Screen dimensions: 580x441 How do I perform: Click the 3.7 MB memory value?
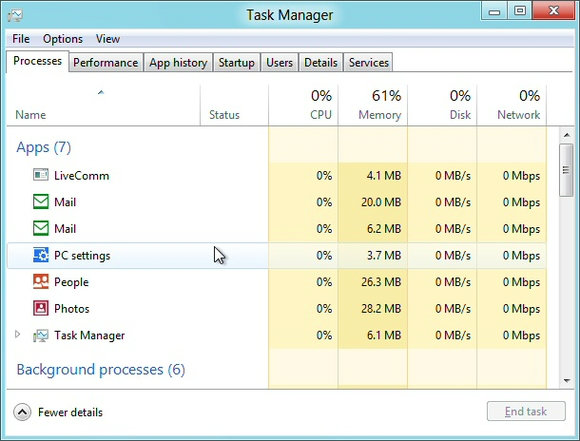384,255
